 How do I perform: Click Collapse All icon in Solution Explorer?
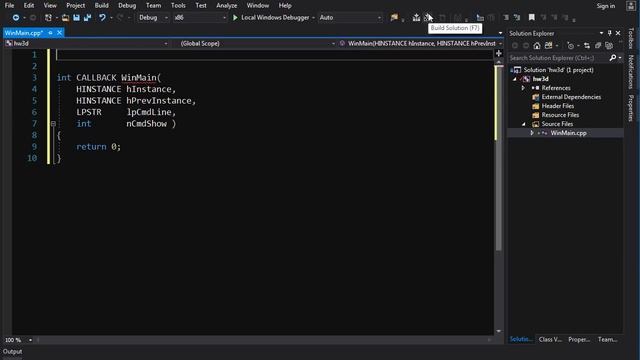(x=598, y=46)
